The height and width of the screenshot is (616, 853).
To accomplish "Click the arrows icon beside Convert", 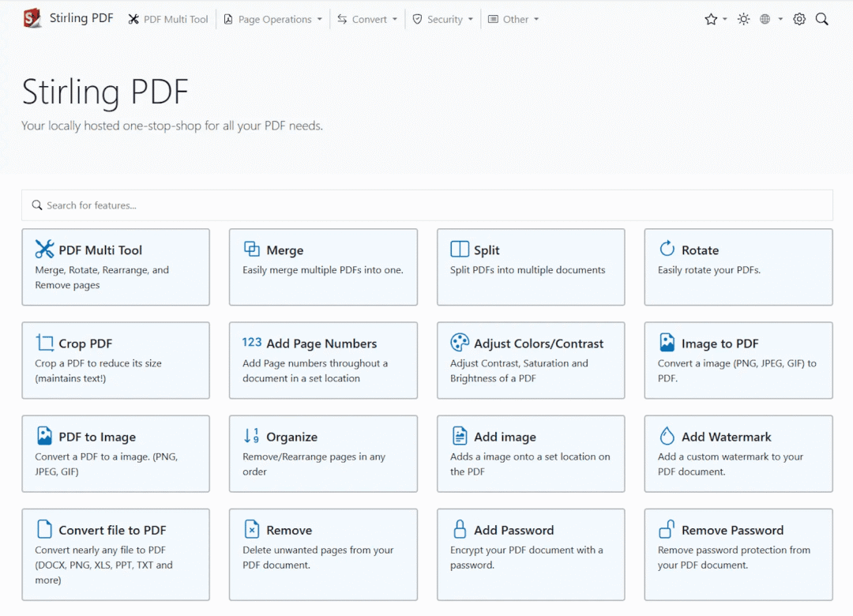I will coord(342,19).
